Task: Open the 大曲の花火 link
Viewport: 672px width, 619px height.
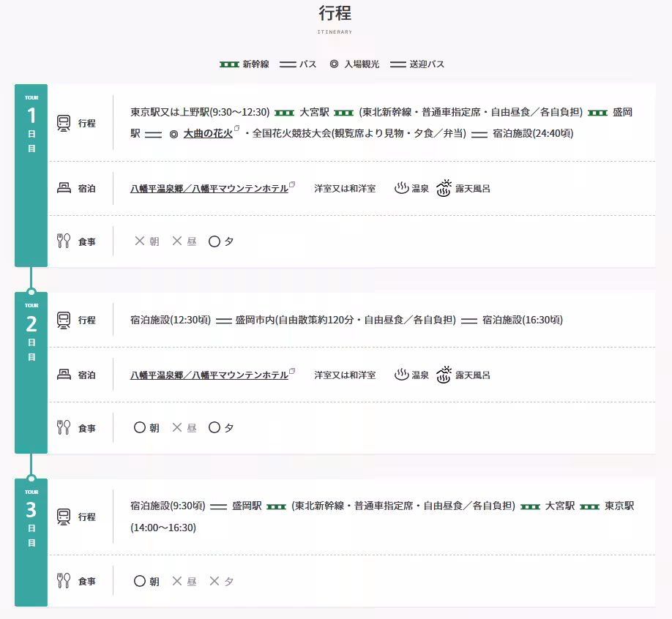Action: (208, 134)
